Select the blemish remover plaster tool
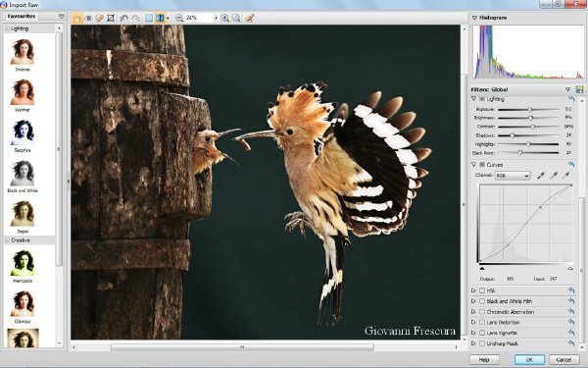 (x=99, y=18)
